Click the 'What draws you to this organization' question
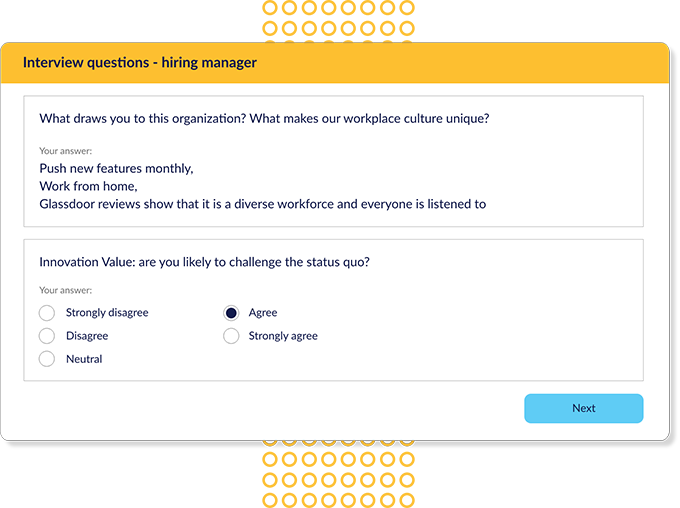 (x=265, y=118)
